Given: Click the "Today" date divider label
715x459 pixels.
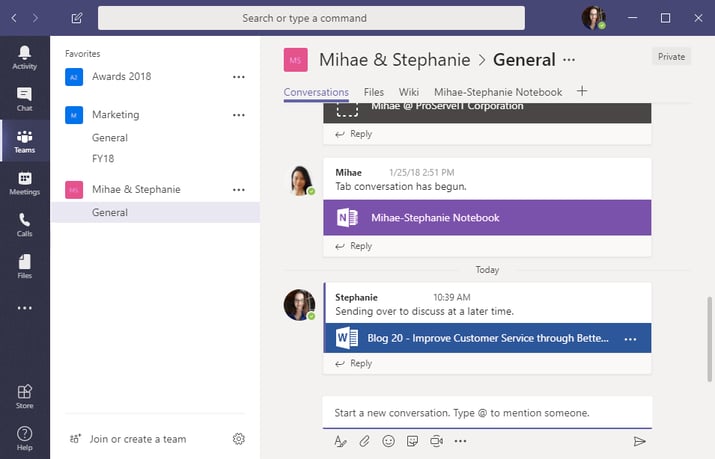Looking at the screenshot, I should pyautogui.click(x=487, y=270).
